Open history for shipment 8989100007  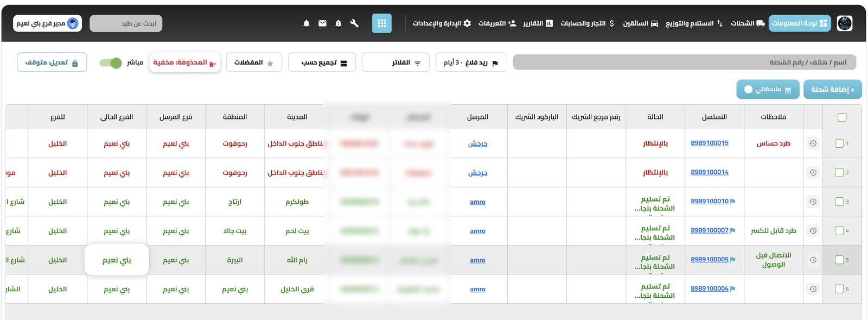813,231
